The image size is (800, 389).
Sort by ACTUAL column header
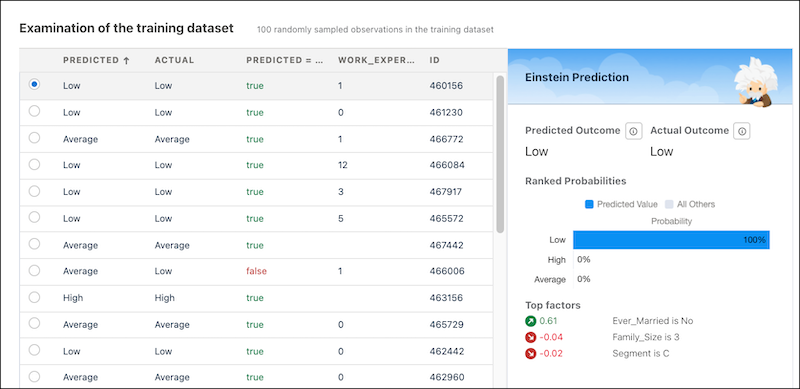coord(174,60)
